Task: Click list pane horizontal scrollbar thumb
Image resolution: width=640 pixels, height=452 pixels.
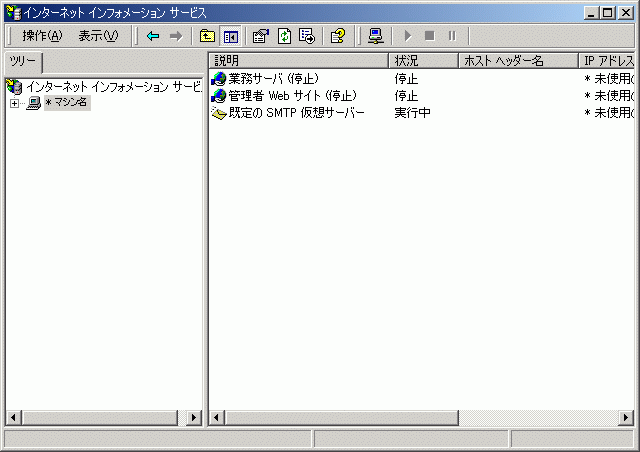Action: [342, 417]
